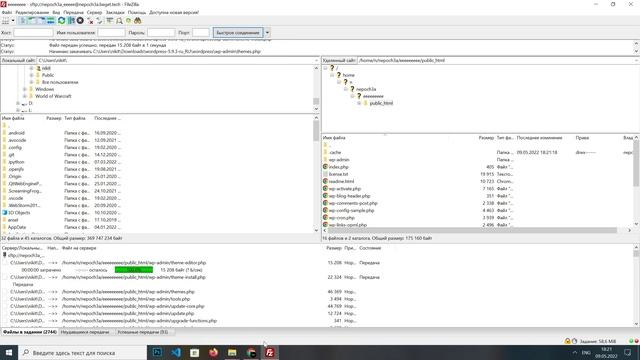Toggle the transfer queue display
Viewport: 640px width, 360px height.
click(x=51, y=20)
